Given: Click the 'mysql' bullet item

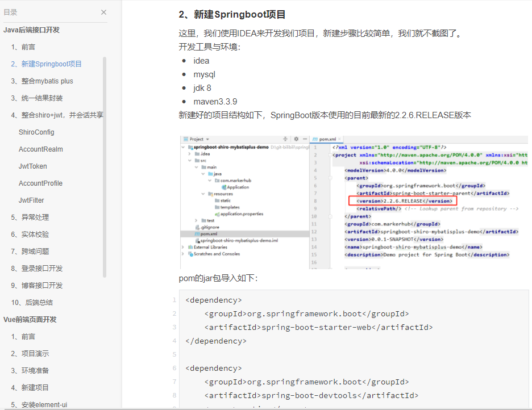Looking at the screenshot, I should pyautogui.click(x=204, y=74).
